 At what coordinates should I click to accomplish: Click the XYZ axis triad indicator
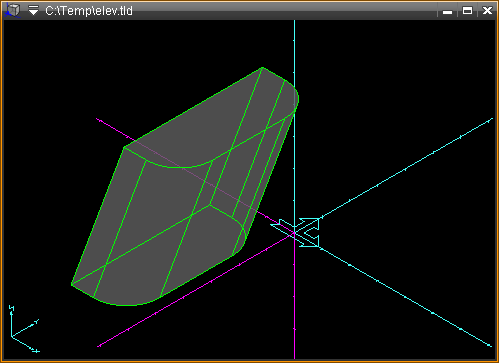24,329
